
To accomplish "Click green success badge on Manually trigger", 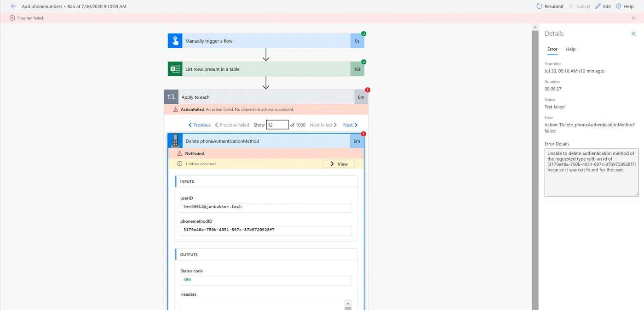I will 364,34.
